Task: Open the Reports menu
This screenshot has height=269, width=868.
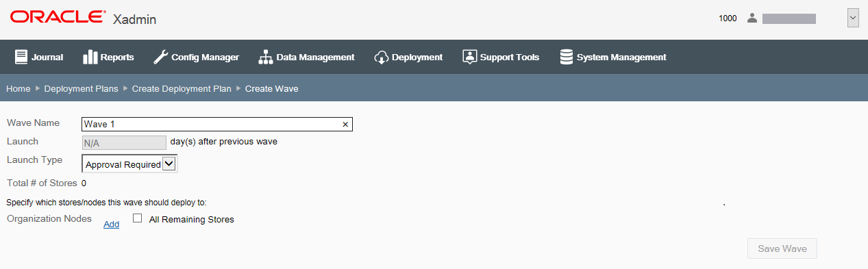Action: point(108,57)
